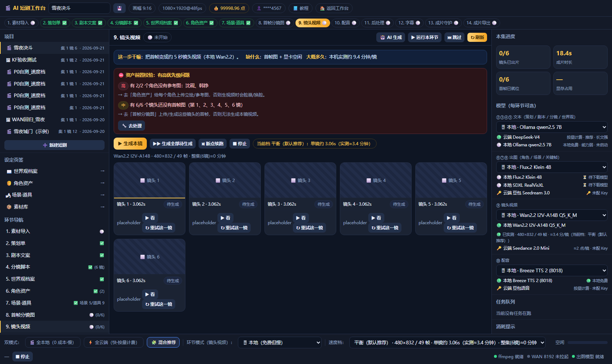Choose 全本地 dual mode option
Viewport: 612px width, 364px height.
pos(53,343)
